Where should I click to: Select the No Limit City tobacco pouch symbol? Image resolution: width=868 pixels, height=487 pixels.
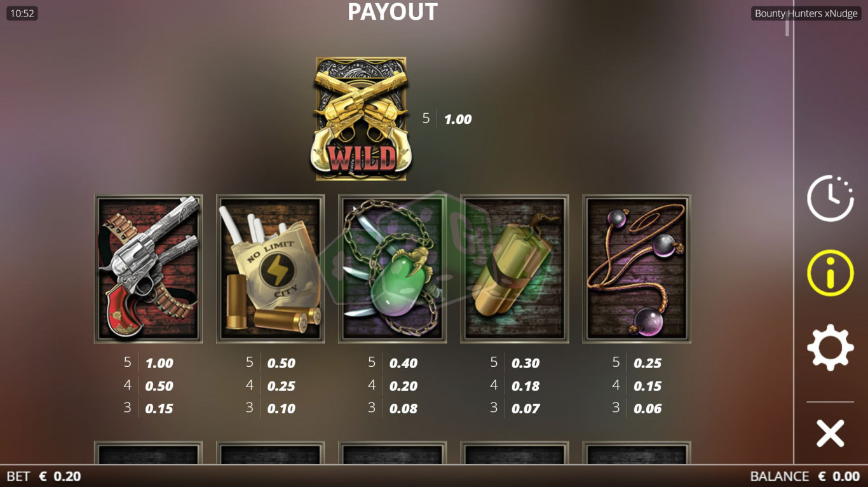[x=270, y=269]
